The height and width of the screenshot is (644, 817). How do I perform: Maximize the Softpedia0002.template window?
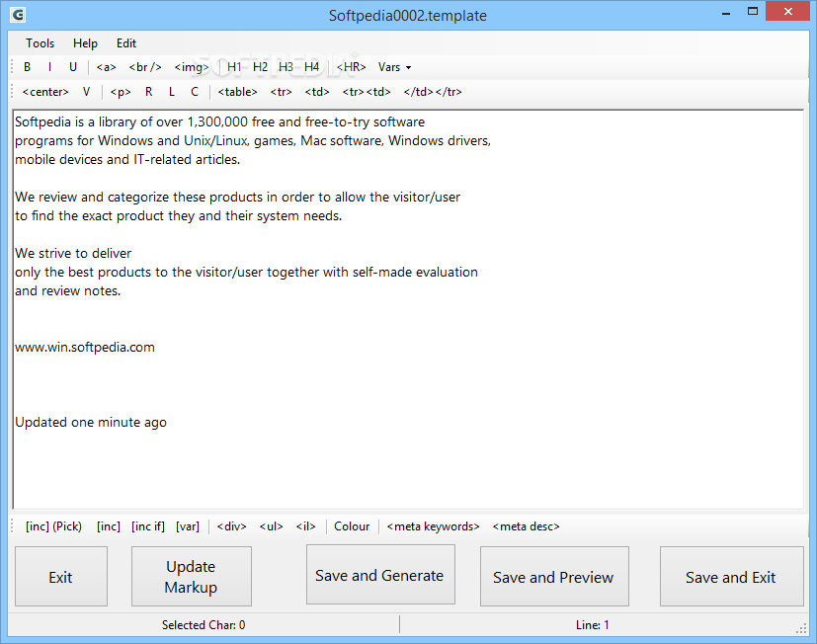click(x=753, y=12)
